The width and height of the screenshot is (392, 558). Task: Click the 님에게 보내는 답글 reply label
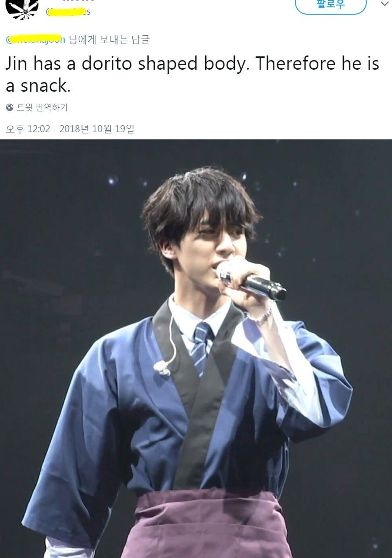tap(109, 40)
